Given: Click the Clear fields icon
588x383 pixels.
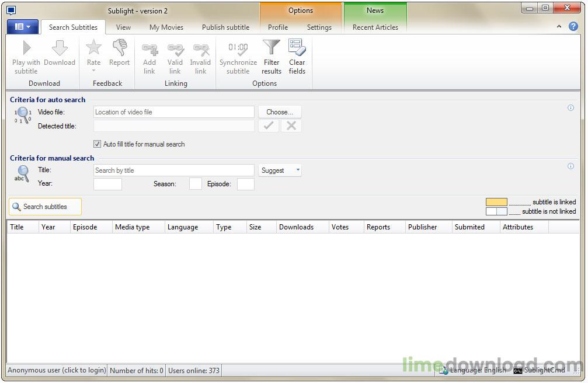Looking at the screenshot, I should pyautogui.click(x=297, y=48).
